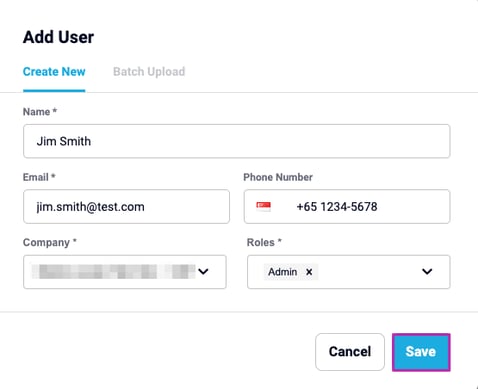Click the Singapore flag country selector
478x389 pixels.
tap(263, 207)
